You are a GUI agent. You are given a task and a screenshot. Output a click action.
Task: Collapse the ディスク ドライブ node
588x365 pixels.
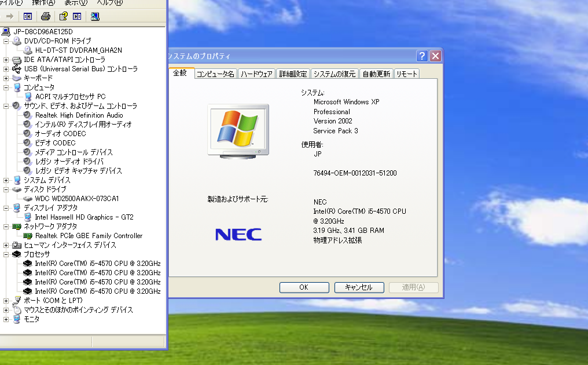[x=6, y=189]
